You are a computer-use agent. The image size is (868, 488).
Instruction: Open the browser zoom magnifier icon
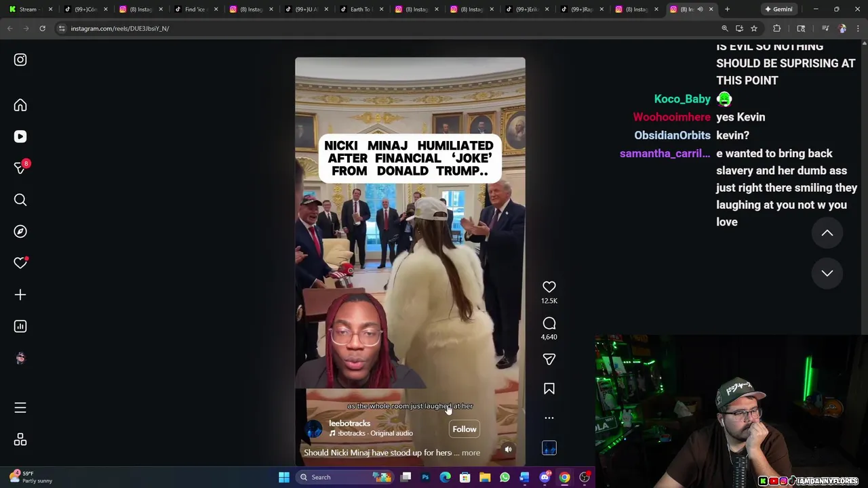724,28
